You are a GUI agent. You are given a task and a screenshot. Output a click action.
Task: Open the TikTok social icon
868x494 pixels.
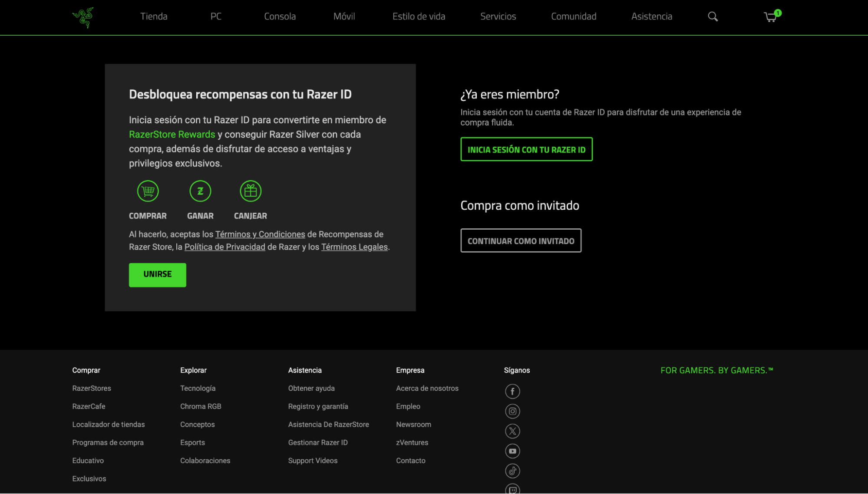[512, 471]
